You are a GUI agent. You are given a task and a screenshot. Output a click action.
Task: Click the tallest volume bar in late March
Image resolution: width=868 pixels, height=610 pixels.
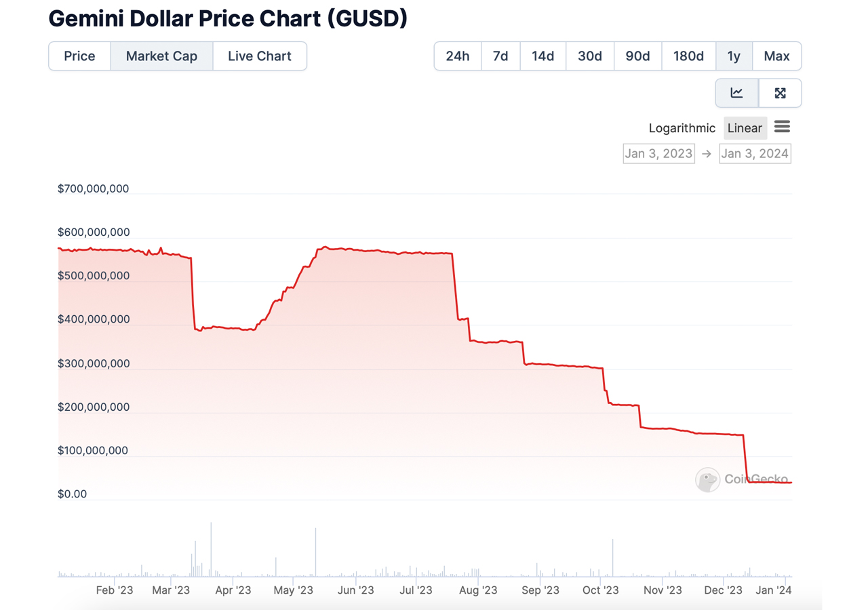point(211,549)
